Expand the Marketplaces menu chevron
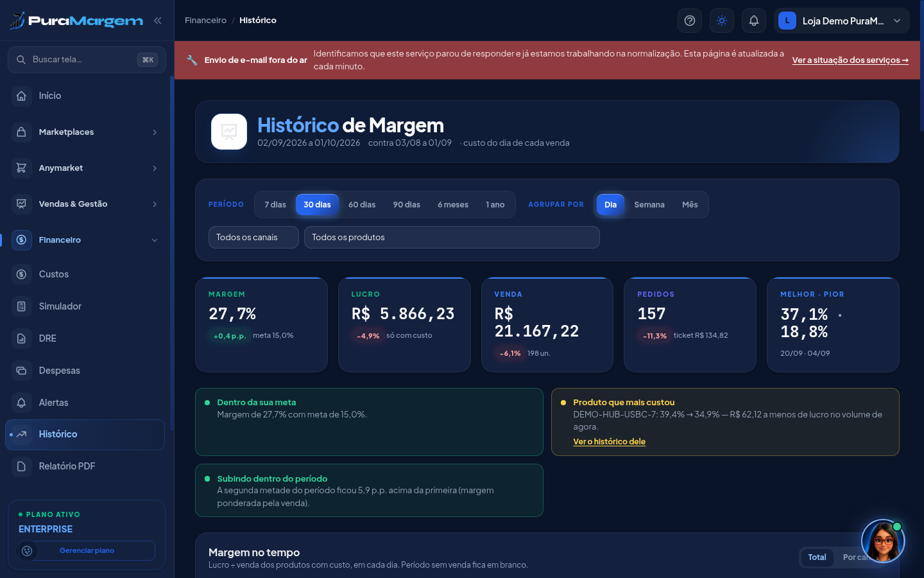This screenshot has width=924, height=578. [x=155, y=132]
